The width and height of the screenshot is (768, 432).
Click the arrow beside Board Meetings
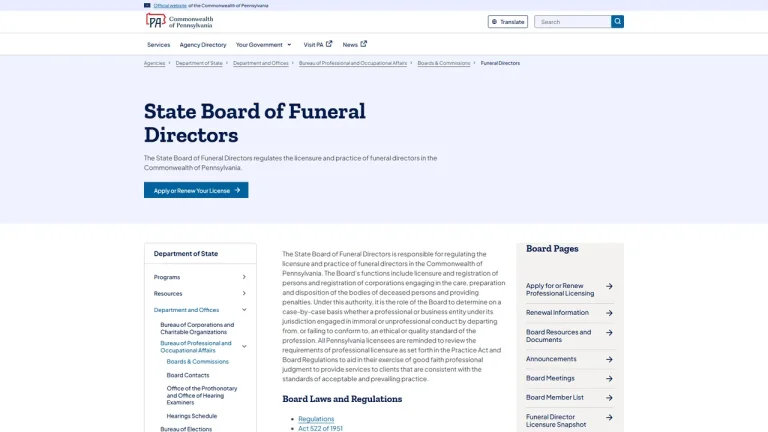tap(609, 379)
